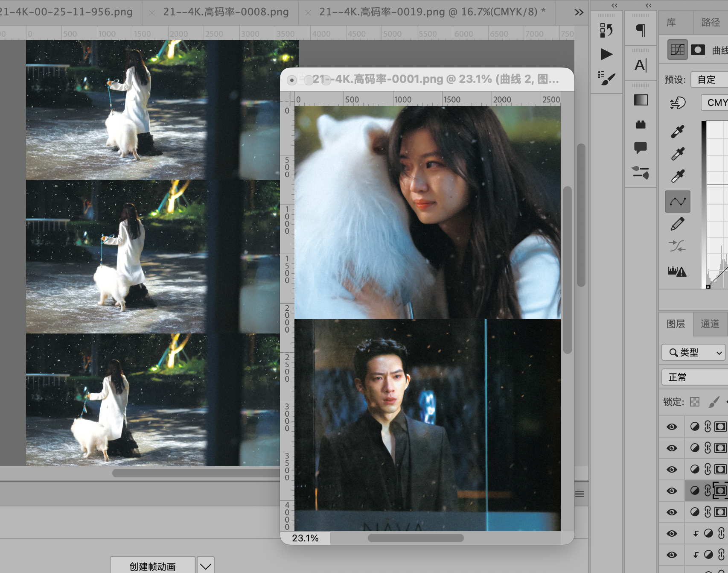728x573 pixels.
Task: Select the pencil draw curve tool
Action: pyautogui.click(x=677, y=224)
